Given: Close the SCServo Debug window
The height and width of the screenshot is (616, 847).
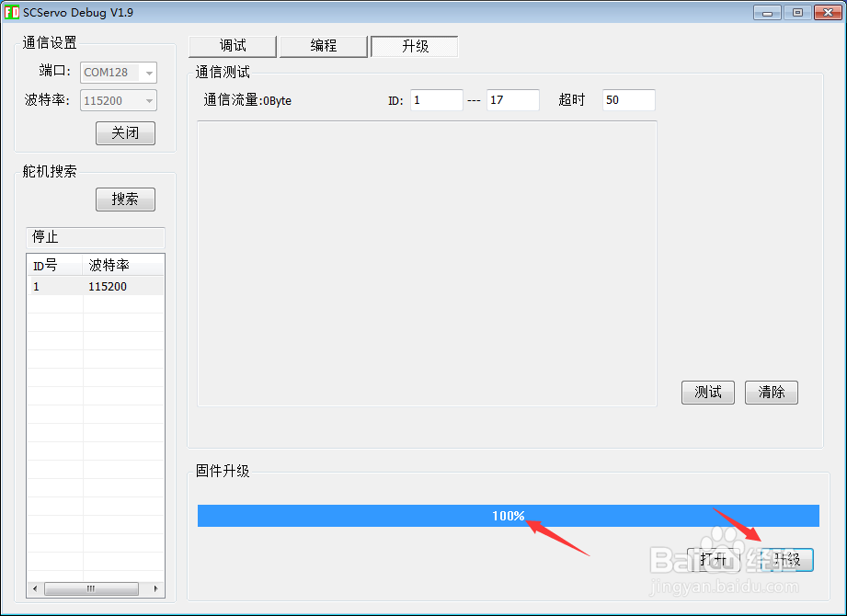Looking at the screenshot, I should click(828, 13).
